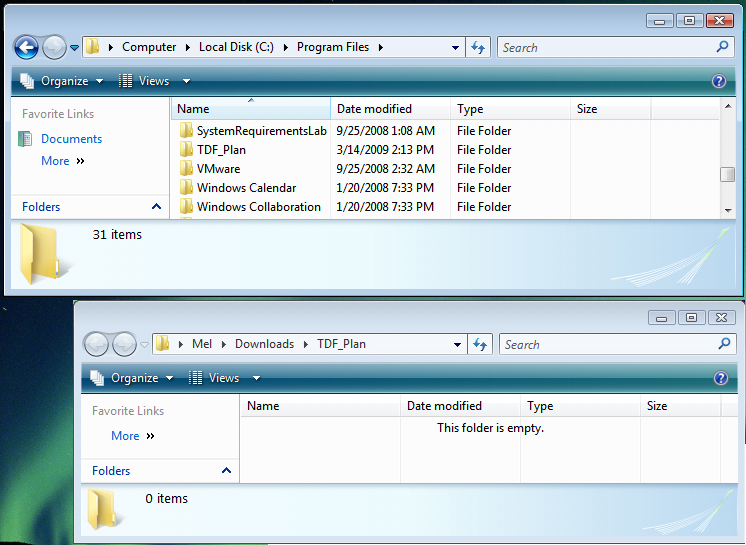Click scroll down arrow in Program Files list
The width and height of the screenshot is (746, 545).
728,210
